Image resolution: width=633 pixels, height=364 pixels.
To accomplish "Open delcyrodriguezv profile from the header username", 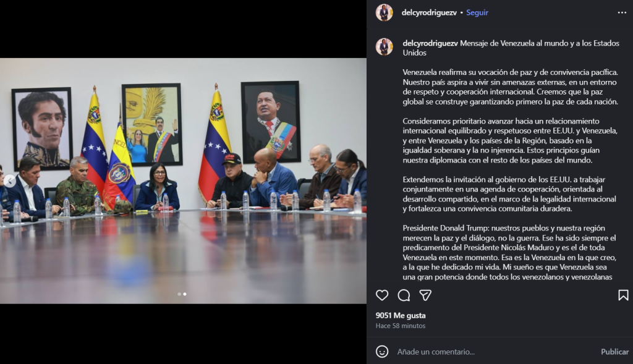I will point(429,12).
